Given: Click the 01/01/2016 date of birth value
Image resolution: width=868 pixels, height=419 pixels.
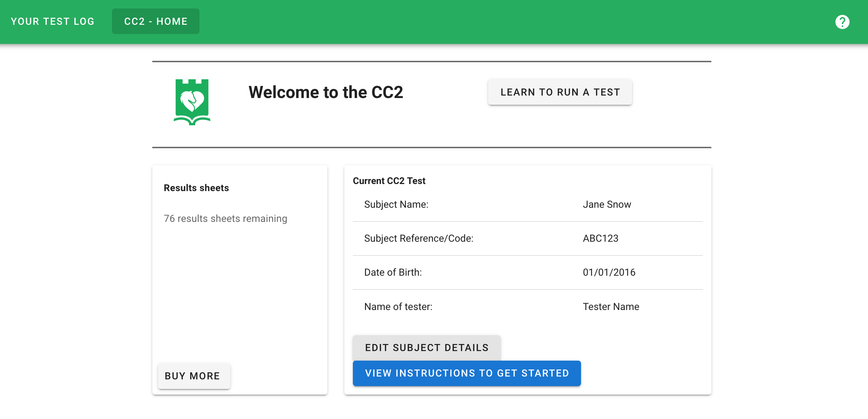Looking at the screenshot, I should (609, 272).
